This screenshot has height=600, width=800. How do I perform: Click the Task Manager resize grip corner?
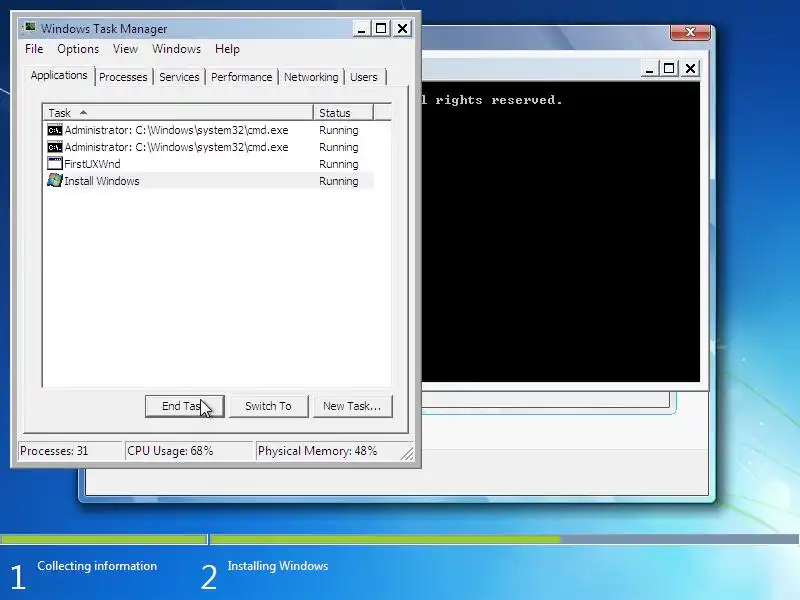[407, 453]
